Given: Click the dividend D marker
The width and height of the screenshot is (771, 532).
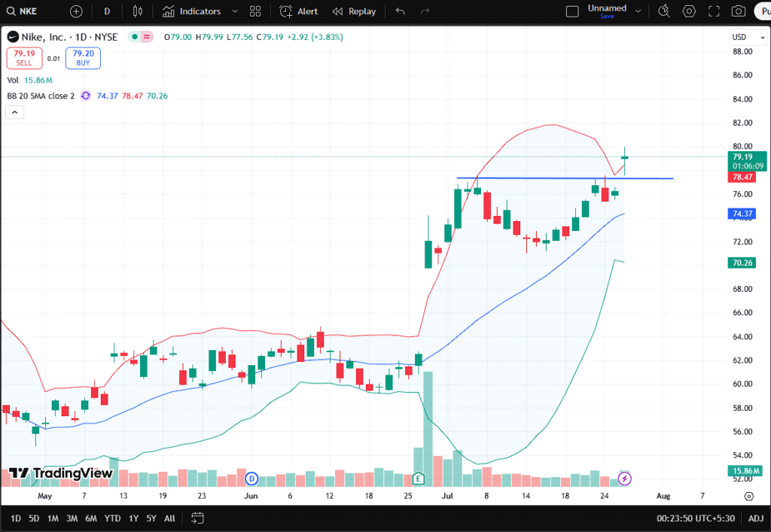Looking at the screenshot, I should pos(251,479).
